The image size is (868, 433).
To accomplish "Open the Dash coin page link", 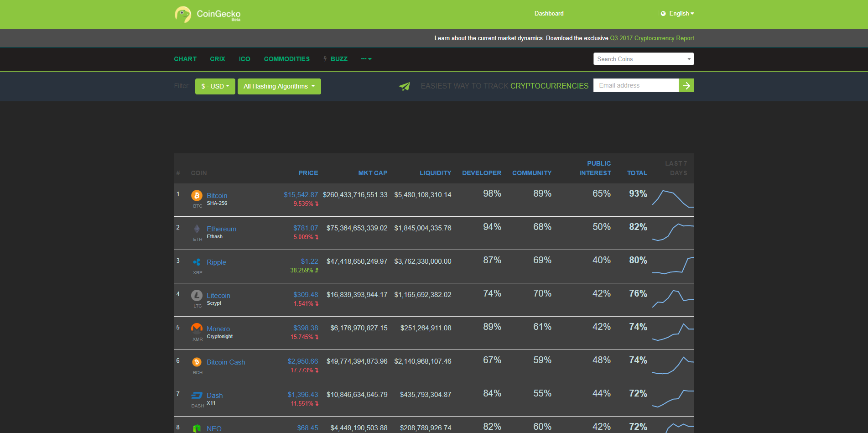I will pyautogui.click(x=215, y=396).
